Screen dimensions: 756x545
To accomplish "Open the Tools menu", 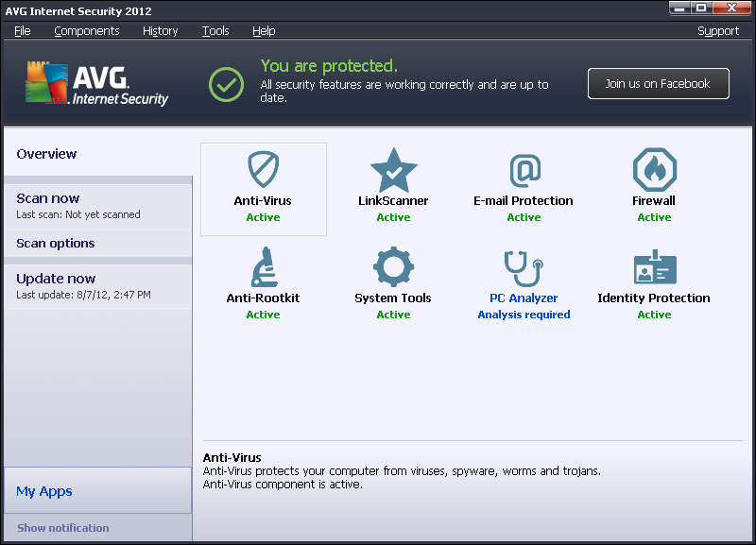I will click(215, 31).
